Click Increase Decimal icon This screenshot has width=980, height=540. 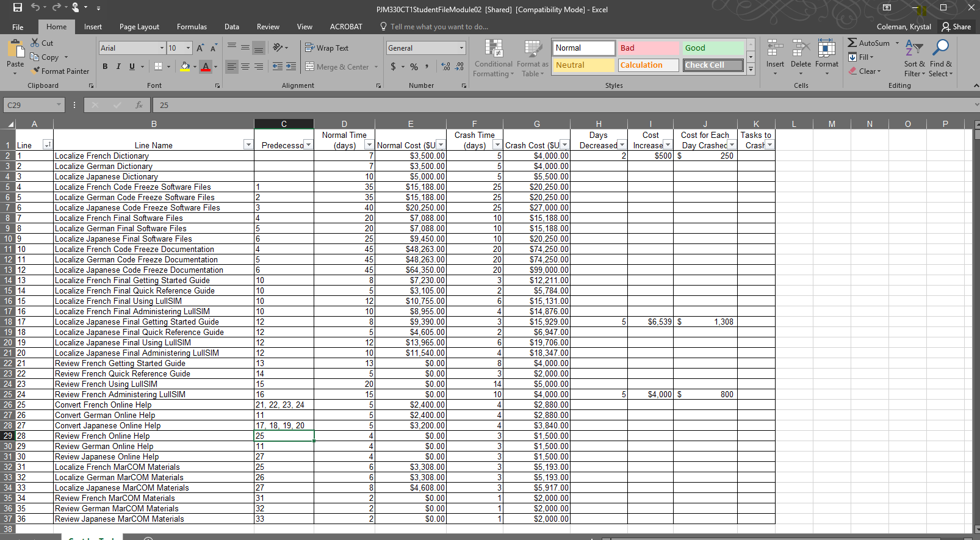(445, 67)
